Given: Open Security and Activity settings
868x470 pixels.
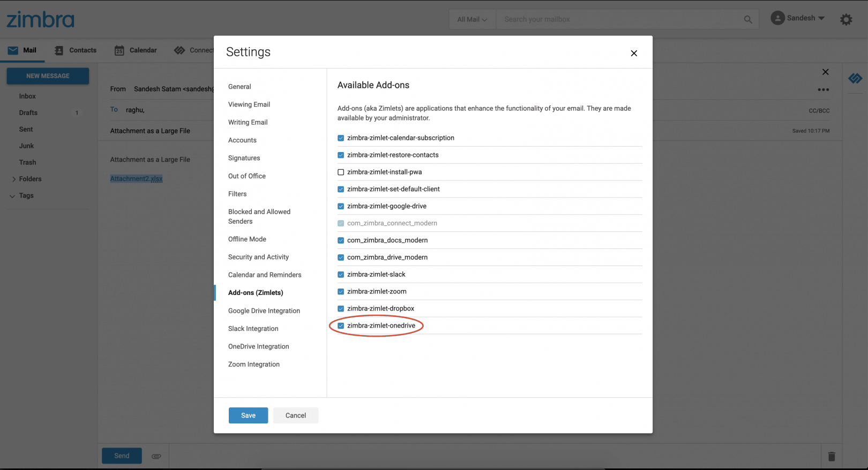Looking at the screenshot, I should [258, 257].
